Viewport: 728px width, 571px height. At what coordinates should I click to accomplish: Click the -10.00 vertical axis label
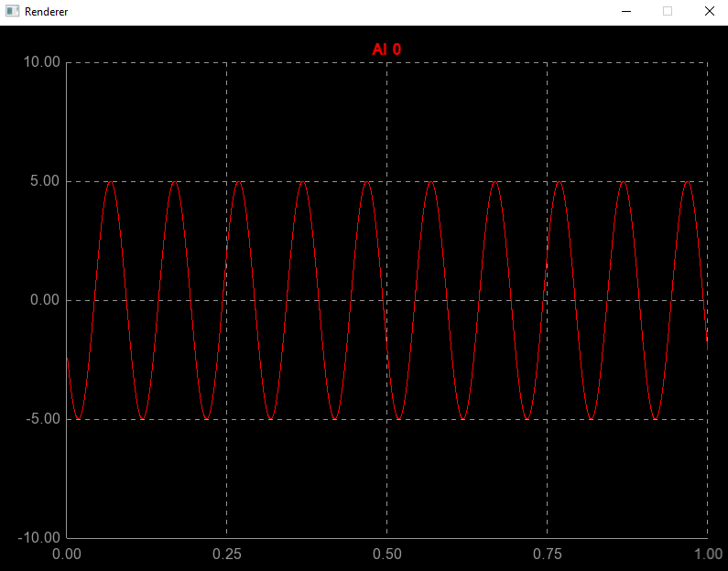(39, 538)
